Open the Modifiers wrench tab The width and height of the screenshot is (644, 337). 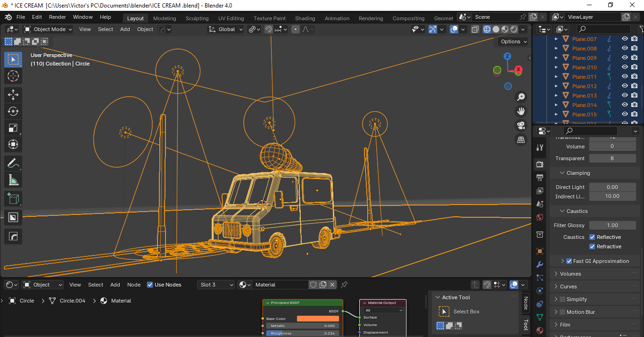click(540, 264)
